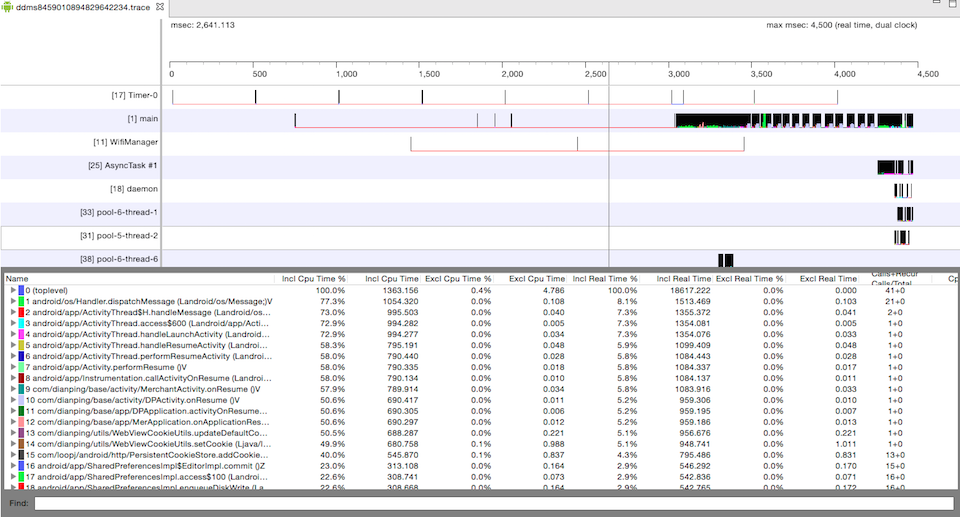Expand the Handler.dispatchMessage method row
The width and height of the screenshot is (960, 517).
pos(13,301)
